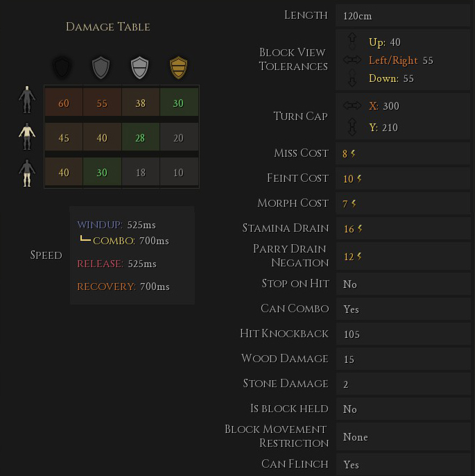Click the Left/Right block view arrow icon

coord(352,60)
